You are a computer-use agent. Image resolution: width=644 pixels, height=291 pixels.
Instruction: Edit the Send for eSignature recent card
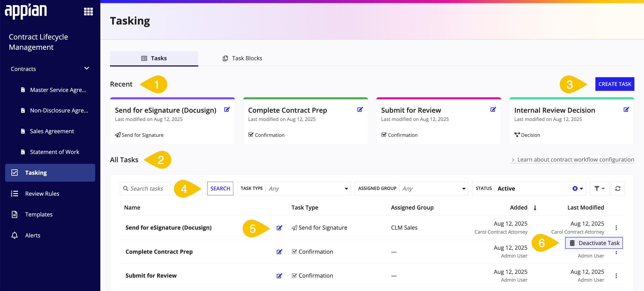[x=227, y=109]
